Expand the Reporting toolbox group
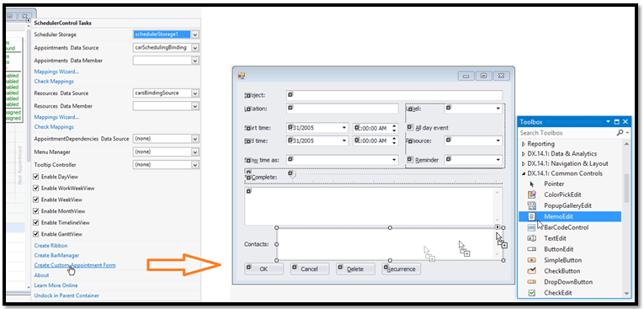Viewport: 644px width, 309px height. point(524,144)
